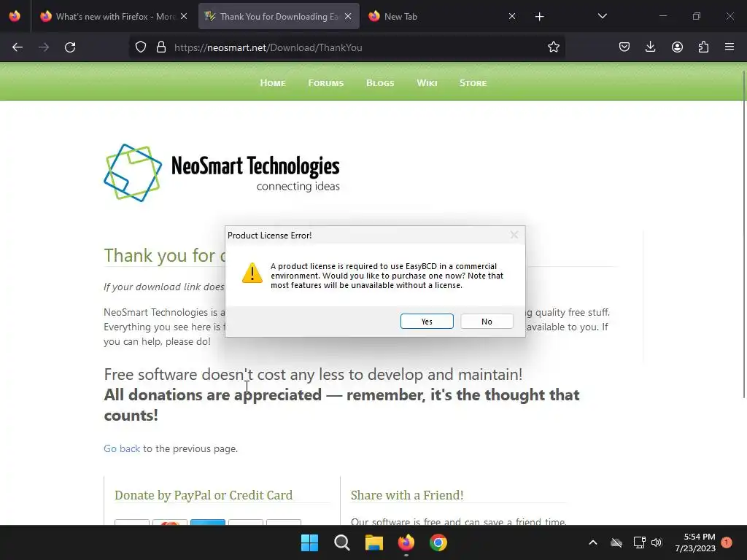
Task: Follow the Go back link
Action: [x=122, y=448]
